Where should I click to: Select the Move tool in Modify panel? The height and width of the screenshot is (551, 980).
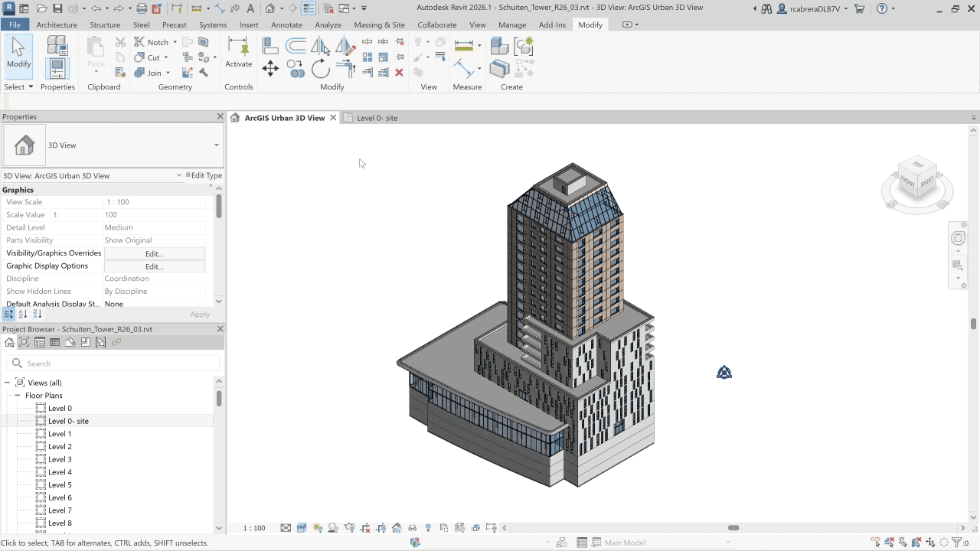pyautogui.click(x=270, y=70)
